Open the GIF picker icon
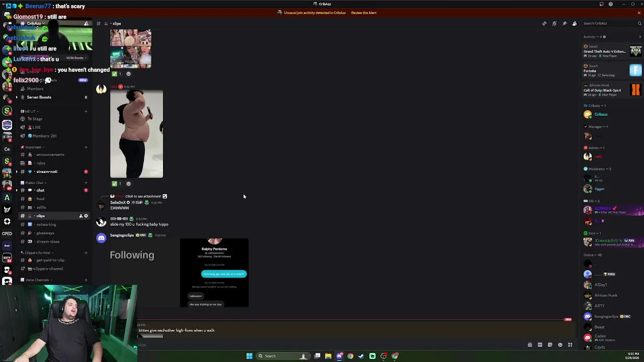This screenshot has height=362, width=644. (x=540, y=345)
